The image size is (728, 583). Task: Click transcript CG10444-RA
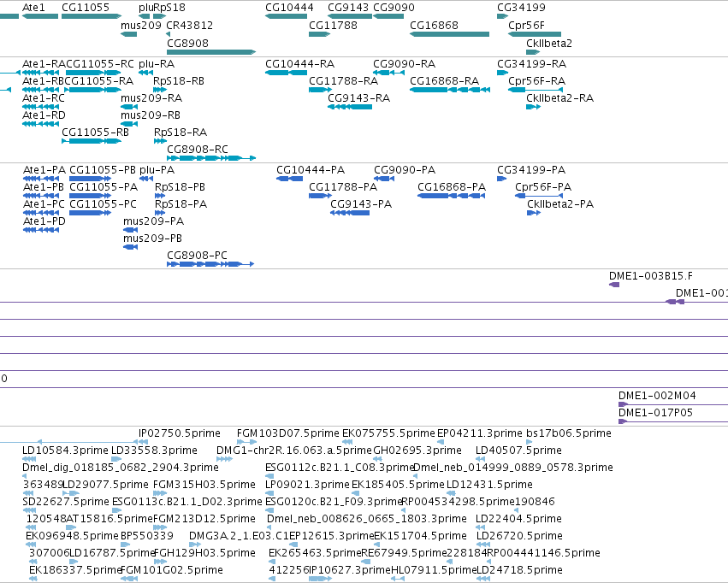[x=286, y=73]
